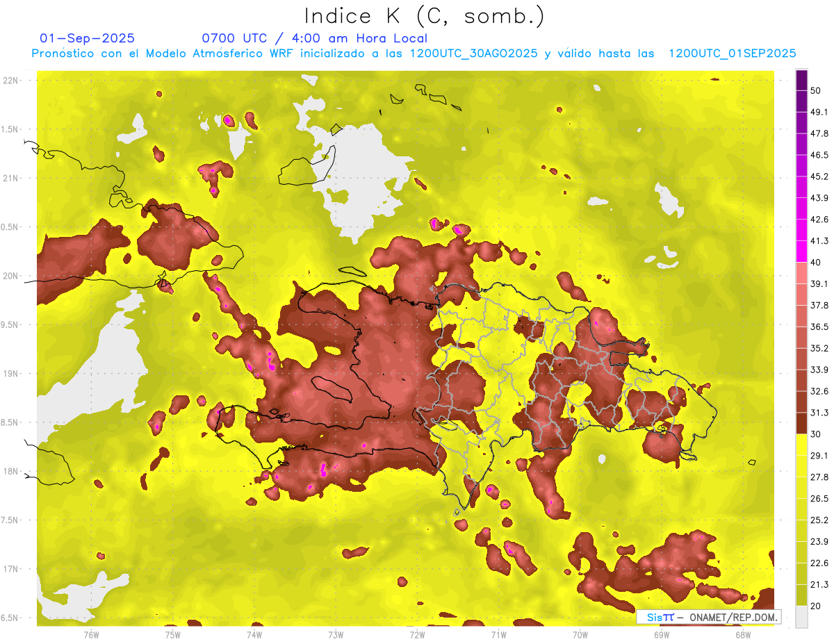Select the date '01-Sep-2025'

tap(88, 38)
